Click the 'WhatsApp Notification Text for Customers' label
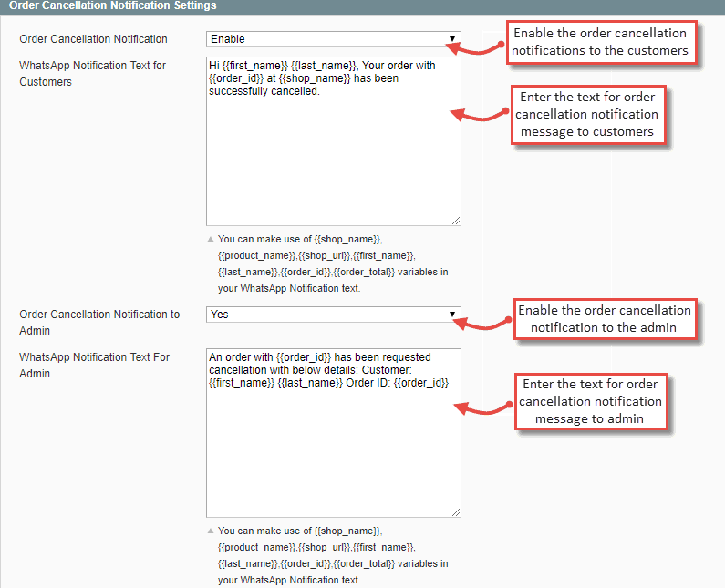 (x=92, y=74)
